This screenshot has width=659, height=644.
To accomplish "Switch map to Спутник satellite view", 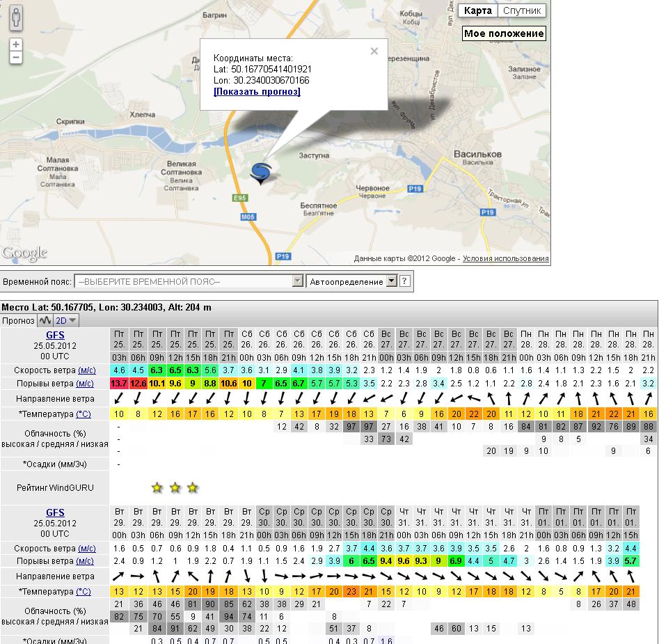I will click(x=522, y=10).
